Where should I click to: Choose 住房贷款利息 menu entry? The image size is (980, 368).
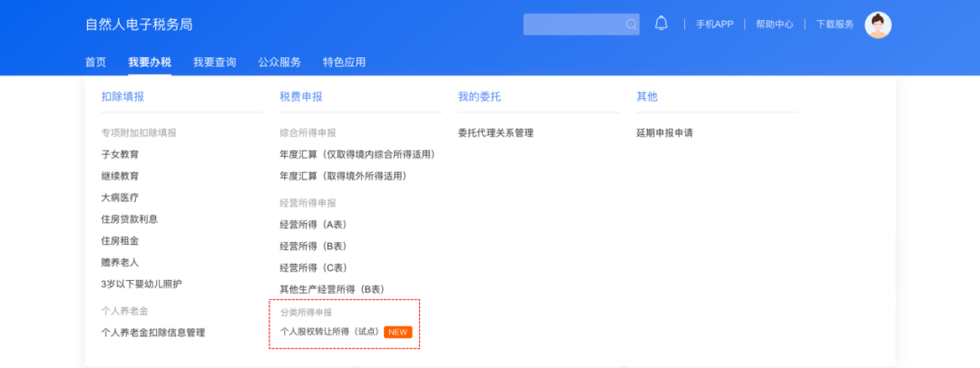coord(130,219)
